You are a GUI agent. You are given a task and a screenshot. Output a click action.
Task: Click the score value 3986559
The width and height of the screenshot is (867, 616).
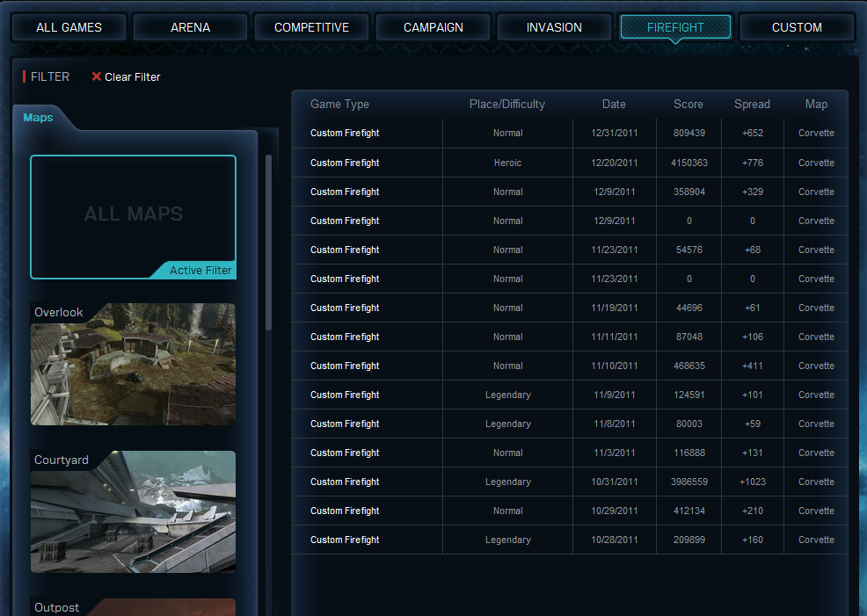coord(689,482)
